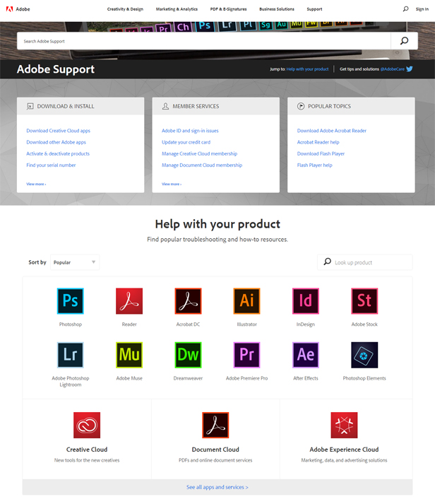The height and width of the screenshot is (504, 435).
Task: Click the Popular Topics play icon
Action: (301, 107)
